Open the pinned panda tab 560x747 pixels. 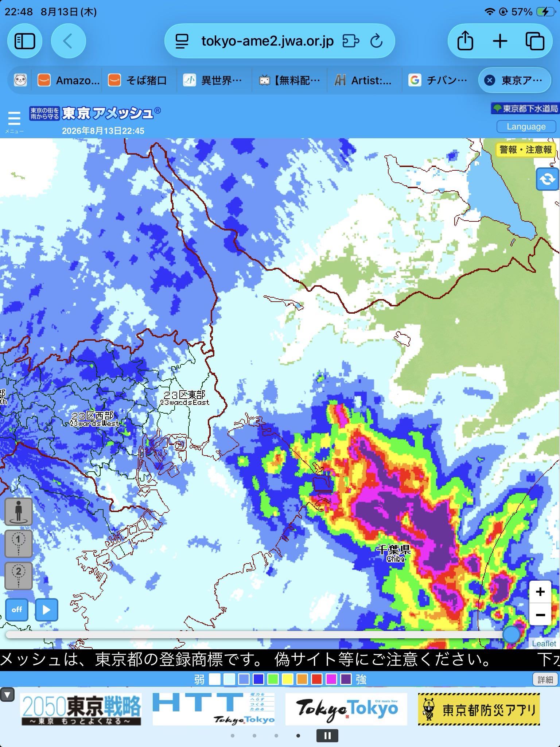(x=20, y=80)
